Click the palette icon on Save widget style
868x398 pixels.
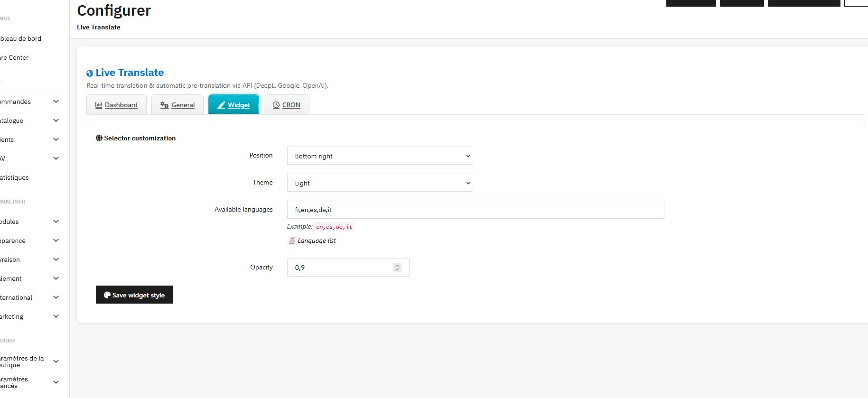click(x=107, y=295)
